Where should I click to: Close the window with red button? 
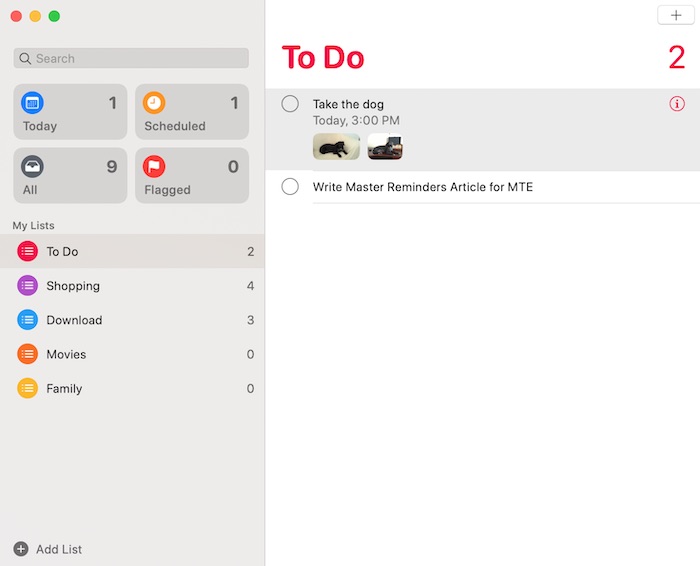(16, 17)
